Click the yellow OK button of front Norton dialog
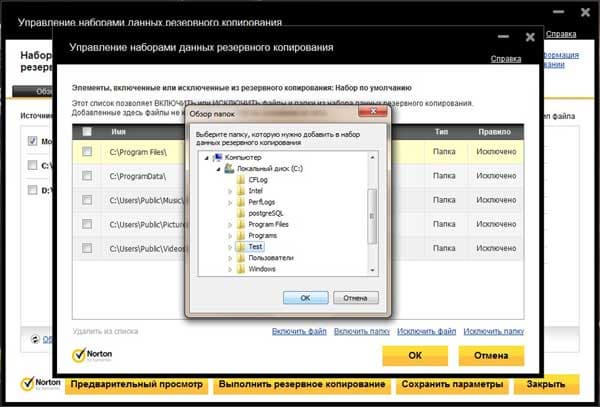 click(x=415, y=355)
